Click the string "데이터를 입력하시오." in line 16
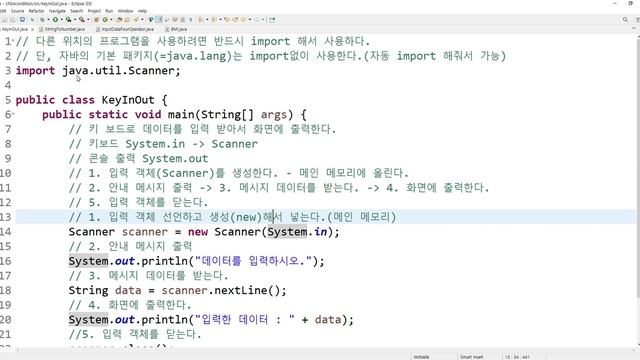This screenshot has height=360, width=640. click(x=253, y=261)
